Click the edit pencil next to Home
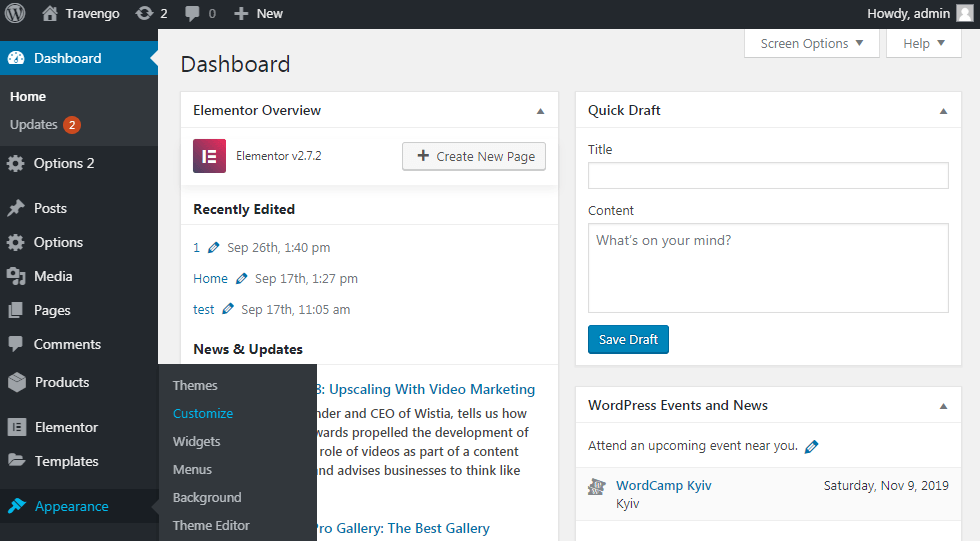The height and width of the screenshot is (541, 980). (241, 279)
